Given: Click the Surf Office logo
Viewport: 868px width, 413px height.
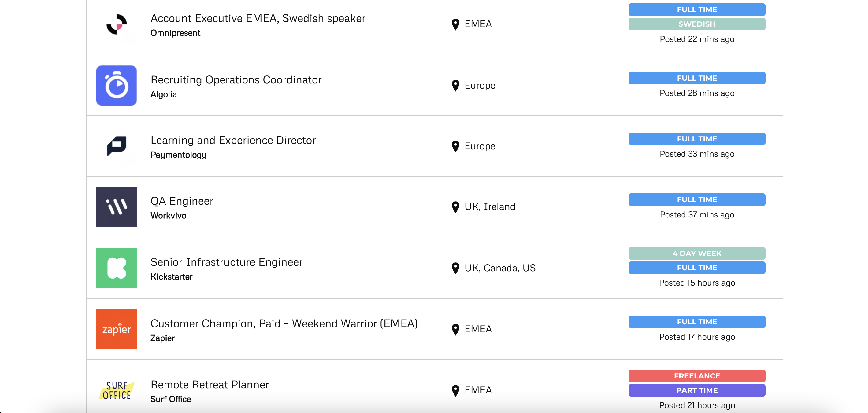Looking at the screenshot, I should pyautogui.click(x=117, y=390).
